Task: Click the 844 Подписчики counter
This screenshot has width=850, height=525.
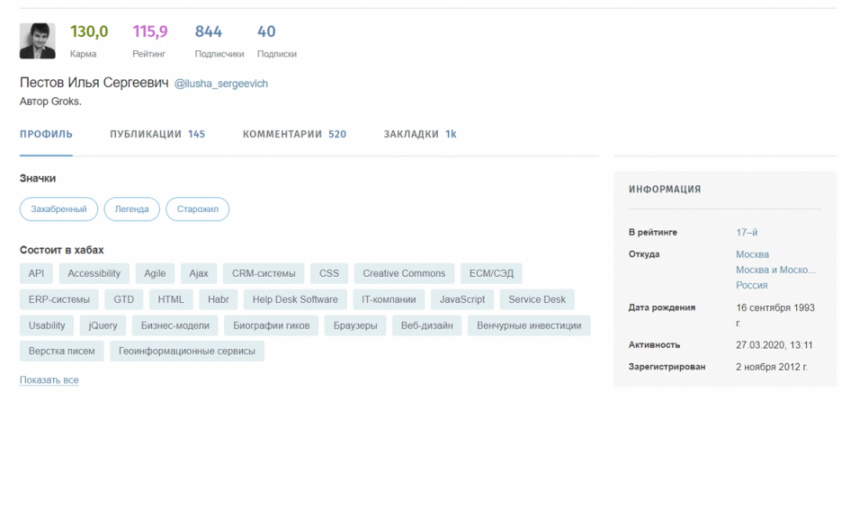Action: pos(218,41)
